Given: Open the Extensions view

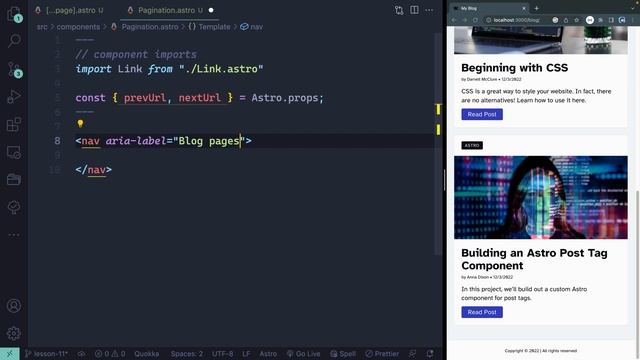Looking at the screenshot, I should [x=14, y=124].
